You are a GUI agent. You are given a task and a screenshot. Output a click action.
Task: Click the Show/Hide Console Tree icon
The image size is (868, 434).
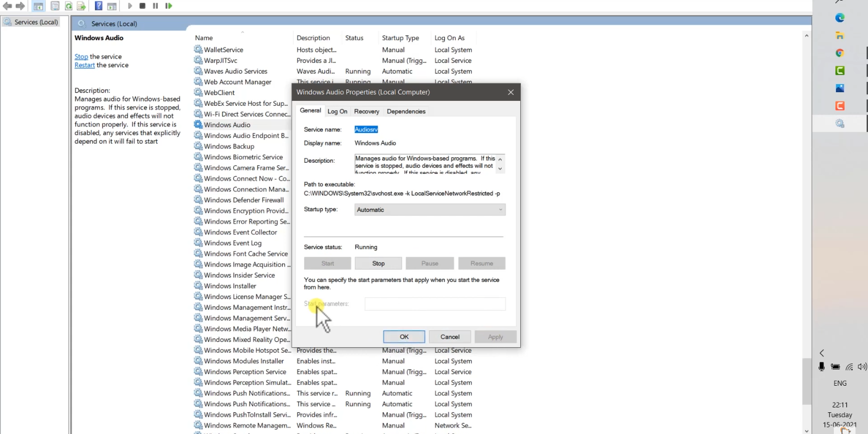(39, 6)
